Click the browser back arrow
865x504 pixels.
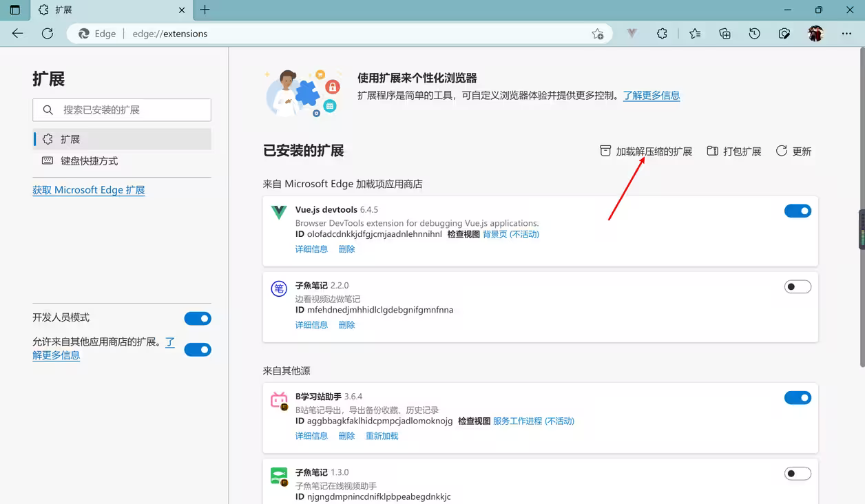18,33
